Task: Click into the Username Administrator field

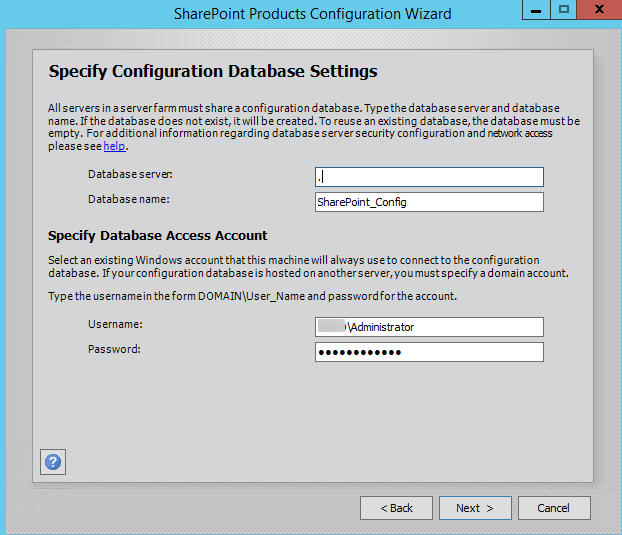Action: point(429,327)
